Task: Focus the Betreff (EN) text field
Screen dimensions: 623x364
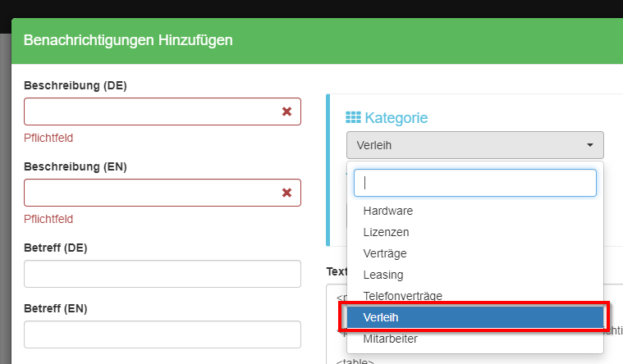Action: [x=162, y=334]
